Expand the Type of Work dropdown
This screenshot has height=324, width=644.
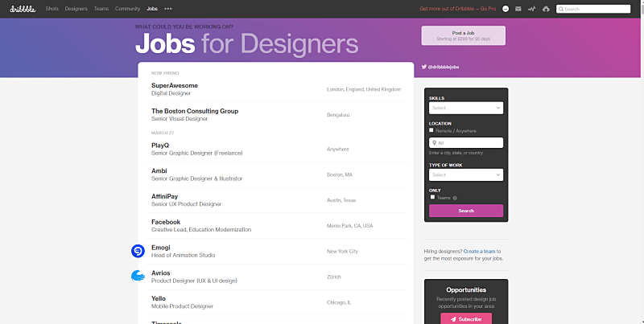coord(466,174)
